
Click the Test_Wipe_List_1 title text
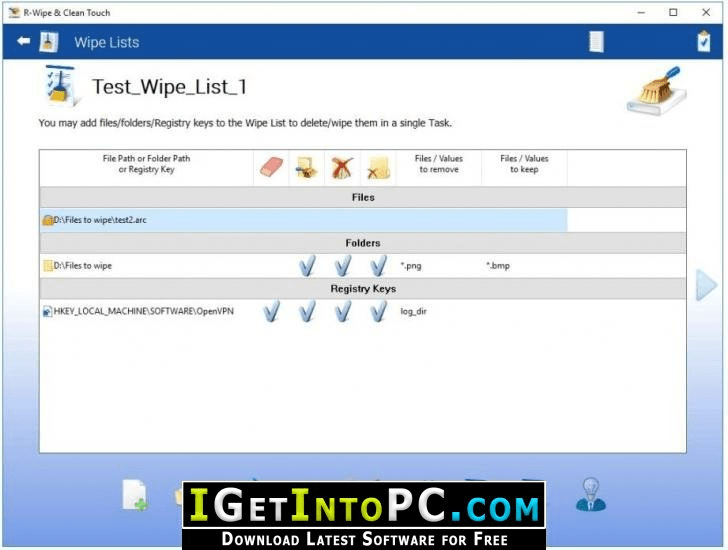point(169,87)
